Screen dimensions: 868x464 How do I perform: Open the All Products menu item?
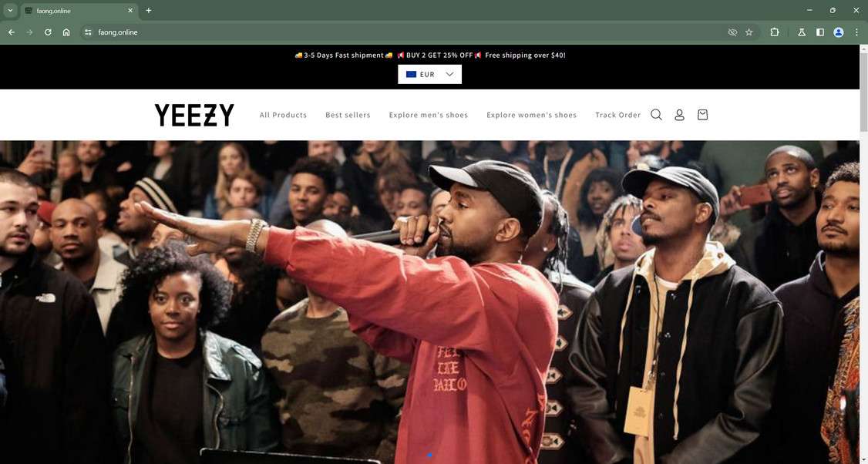click(283, 115)
